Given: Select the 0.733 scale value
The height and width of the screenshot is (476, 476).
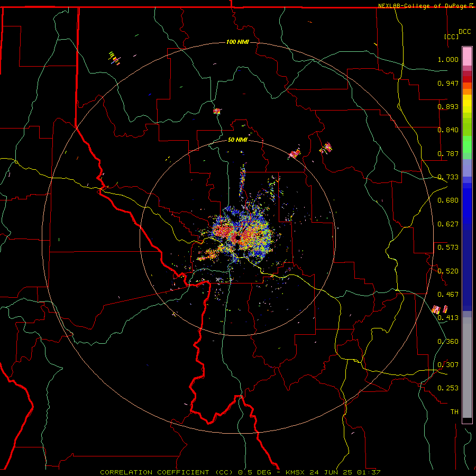Looking at the screenshot, I should point(448,177).
